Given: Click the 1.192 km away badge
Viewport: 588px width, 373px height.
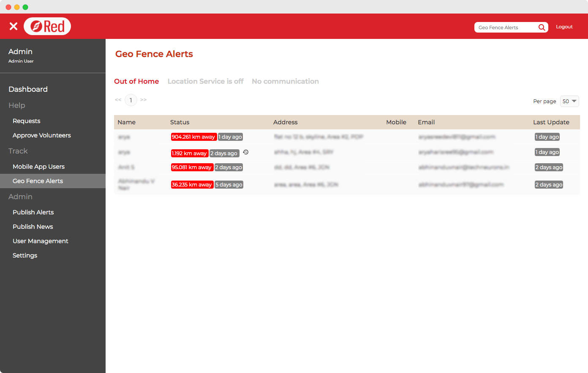Looking at the screenshot, I should tap(189, 154).
